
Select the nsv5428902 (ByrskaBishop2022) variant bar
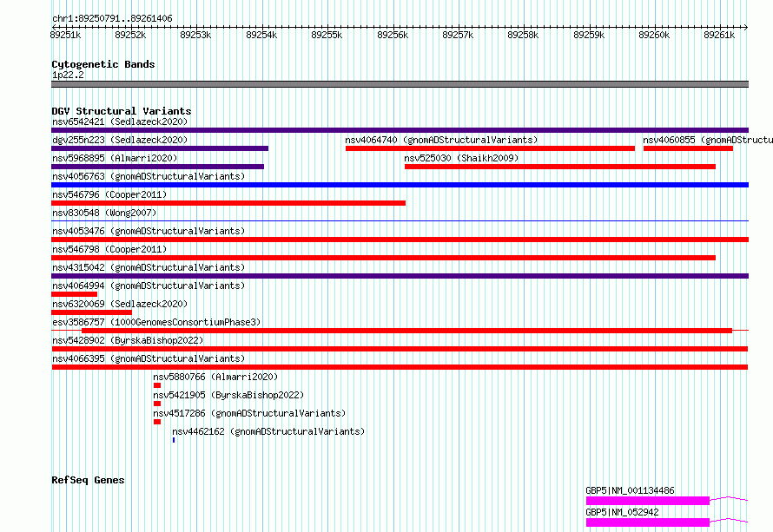click(x=400, y=349)
